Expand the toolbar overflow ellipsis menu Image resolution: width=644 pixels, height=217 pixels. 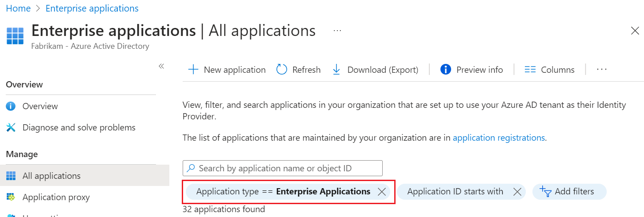coord(602,70)
